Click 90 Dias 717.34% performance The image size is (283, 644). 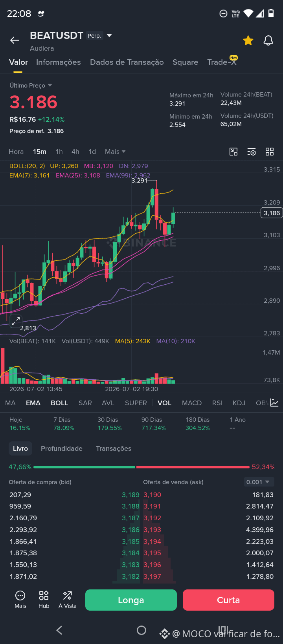pos(153,424)
